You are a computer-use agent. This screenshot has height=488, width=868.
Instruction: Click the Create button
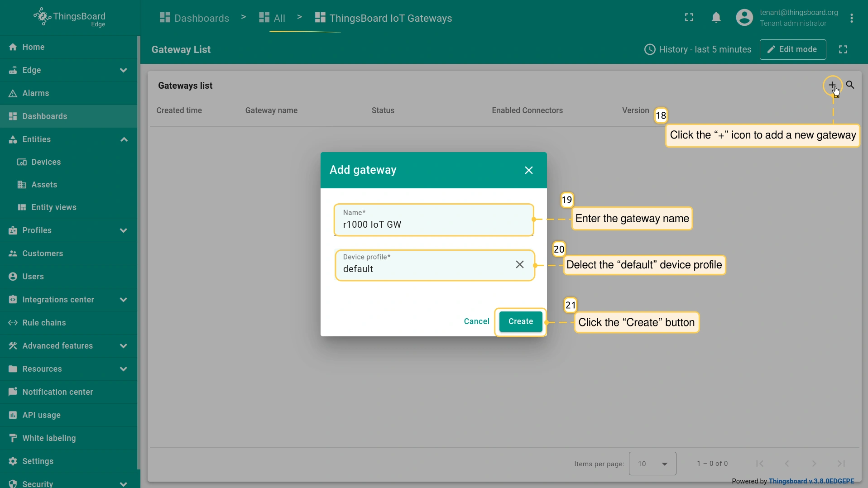click(x=520, y=321)
